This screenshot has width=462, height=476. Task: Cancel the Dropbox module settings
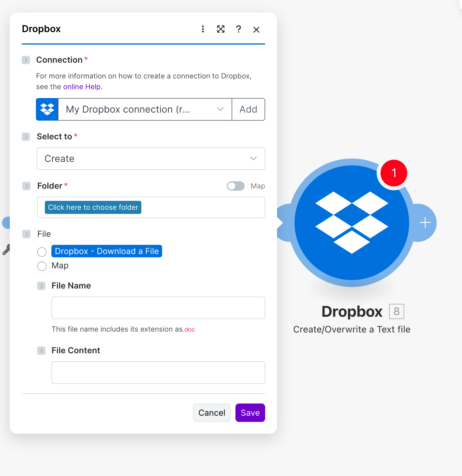click(212, 413)
